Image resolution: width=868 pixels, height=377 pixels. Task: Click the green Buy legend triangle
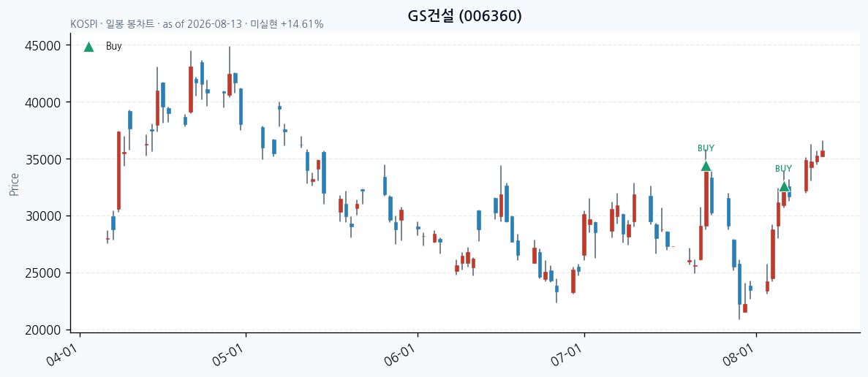click(88, 47)
